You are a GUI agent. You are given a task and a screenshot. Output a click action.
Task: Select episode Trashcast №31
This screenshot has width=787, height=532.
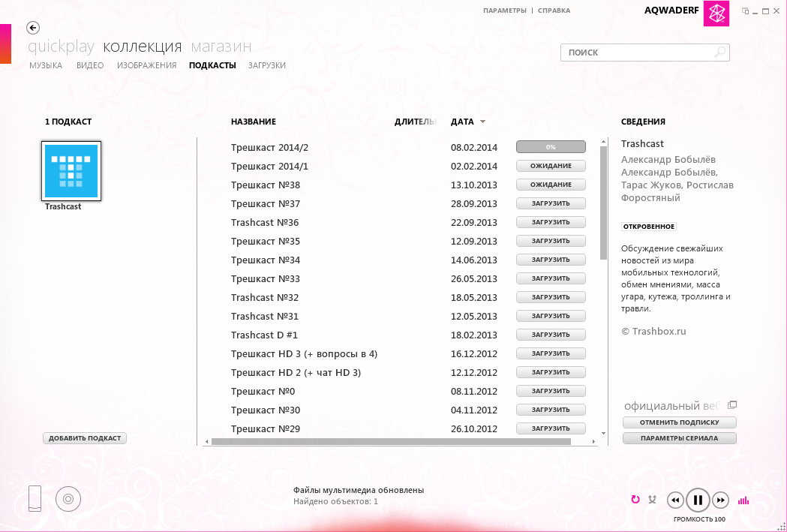click(265, 316)
